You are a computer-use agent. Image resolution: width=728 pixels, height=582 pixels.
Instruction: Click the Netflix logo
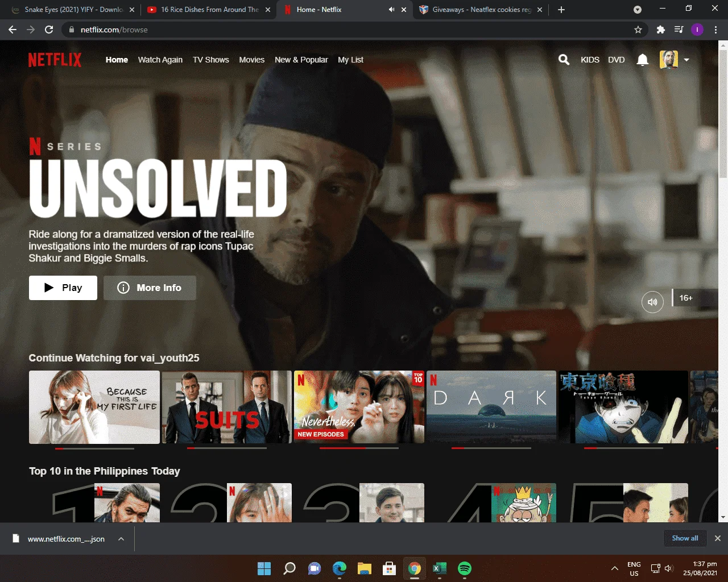[55, 60]
